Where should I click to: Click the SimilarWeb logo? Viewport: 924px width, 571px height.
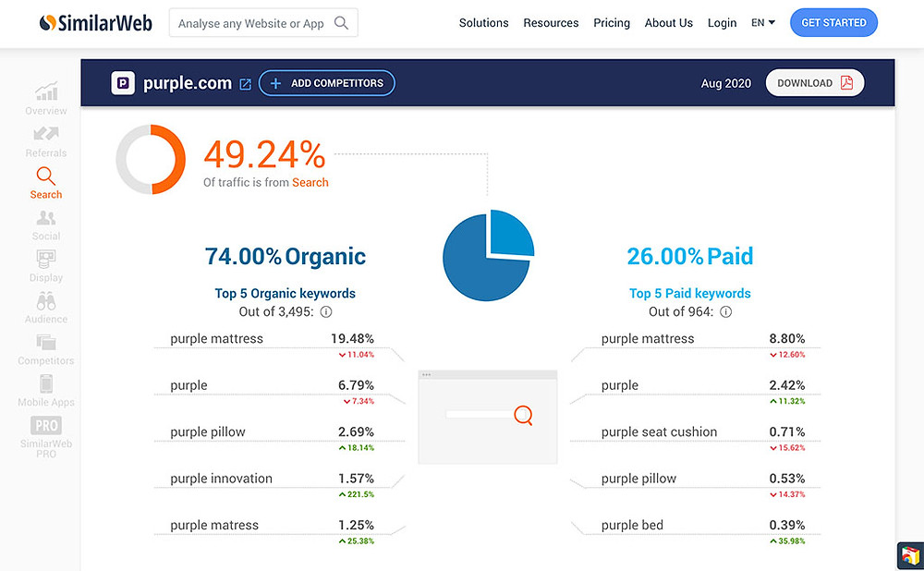click(x=95, y=23)
